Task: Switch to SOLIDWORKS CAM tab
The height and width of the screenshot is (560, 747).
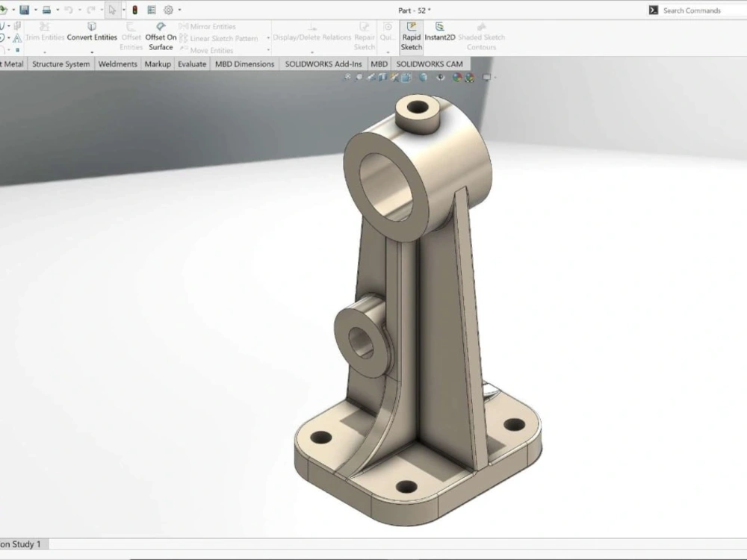Action: pos(430,63)
